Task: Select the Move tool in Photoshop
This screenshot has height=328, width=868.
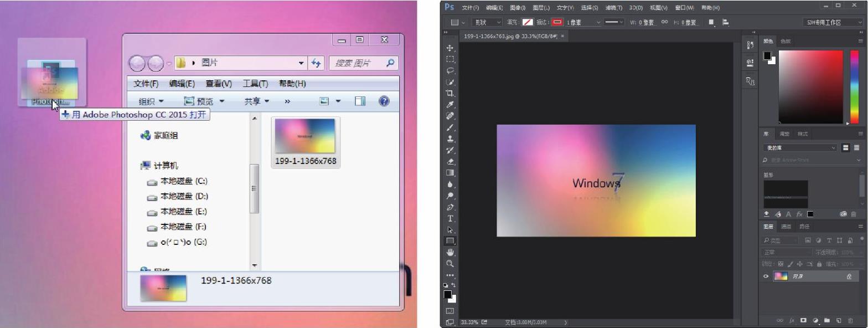Action: click(450, 48)
